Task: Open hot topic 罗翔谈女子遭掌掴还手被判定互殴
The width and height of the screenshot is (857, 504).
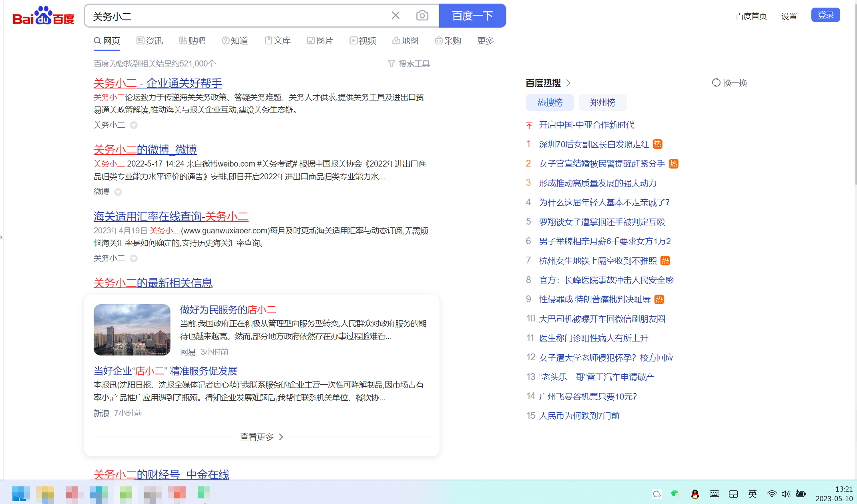Action: 602,221
